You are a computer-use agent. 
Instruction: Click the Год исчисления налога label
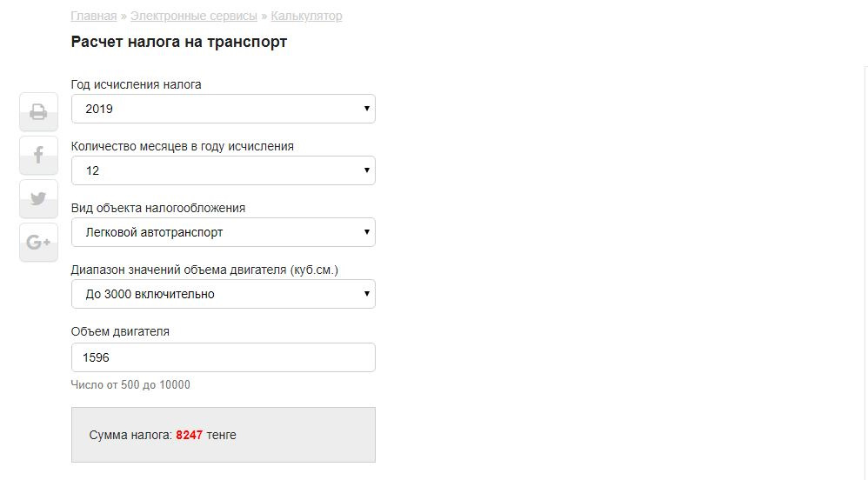tap(136, 85)
